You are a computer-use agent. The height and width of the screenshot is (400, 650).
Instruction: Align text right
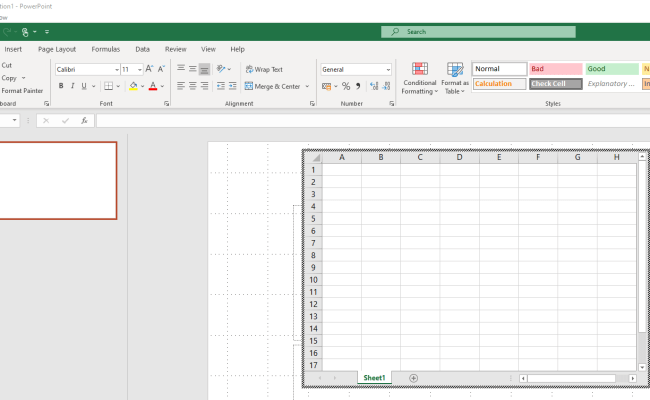click(204, 86)
